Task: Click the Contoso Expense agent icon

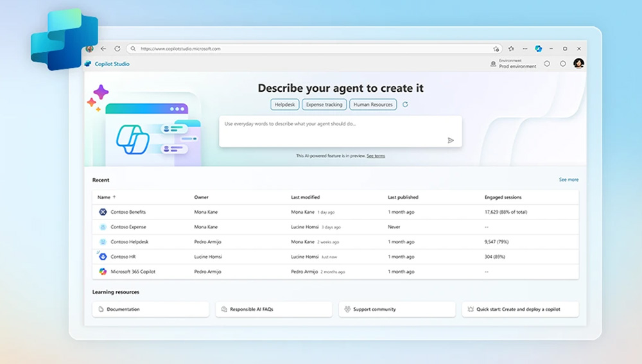Action: click(103, 227)
